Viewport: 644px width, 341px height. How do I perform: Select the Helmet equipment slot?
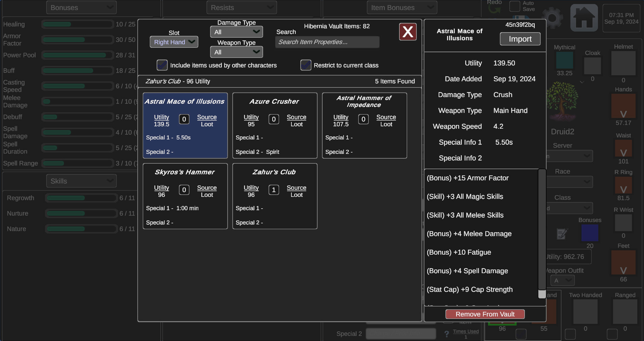623,63
